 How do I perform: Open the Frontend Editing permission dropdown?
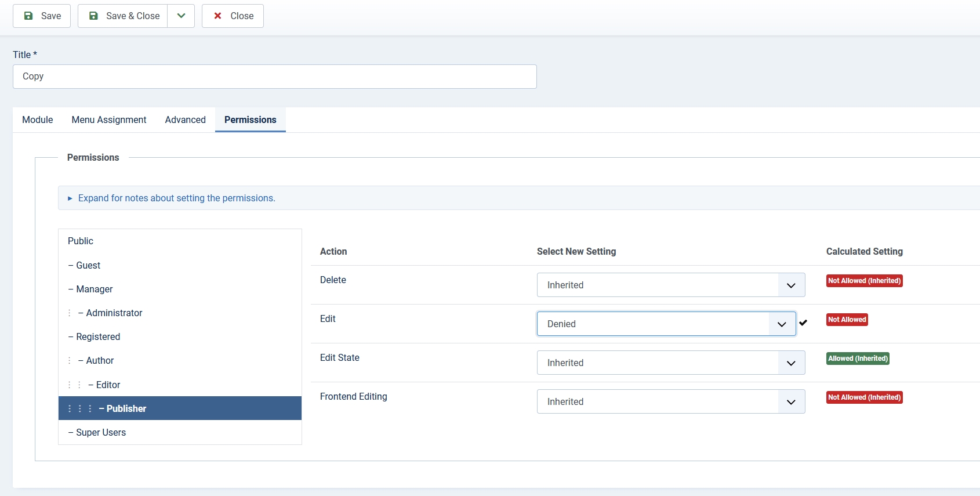[670, 401]
